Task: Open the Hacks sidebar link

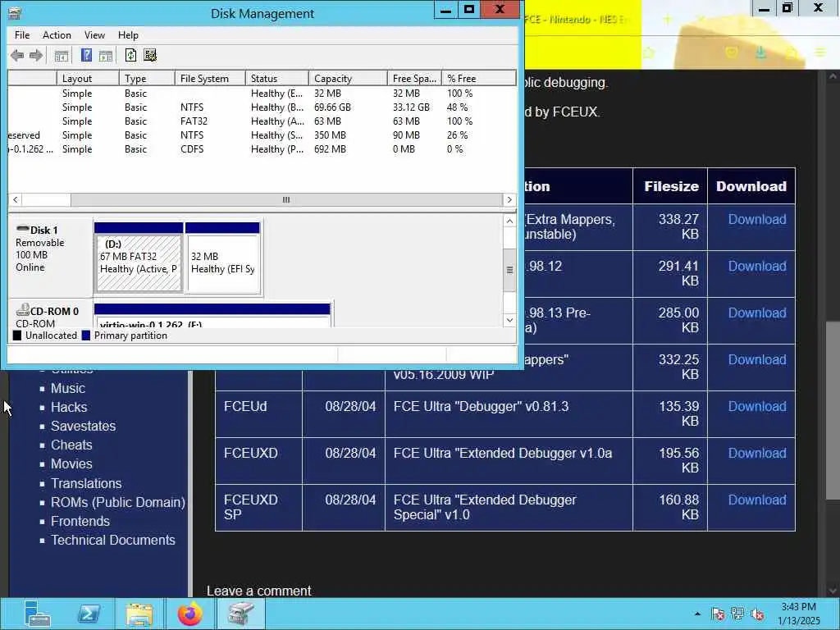Action: pos(69,407)
